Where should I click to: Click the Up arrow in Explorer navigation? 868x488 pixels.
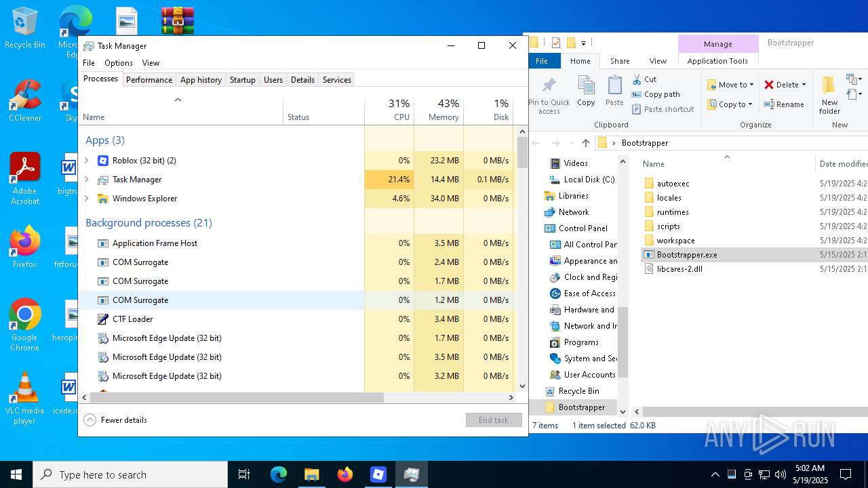pyautogui.click(x=586, y=143)
